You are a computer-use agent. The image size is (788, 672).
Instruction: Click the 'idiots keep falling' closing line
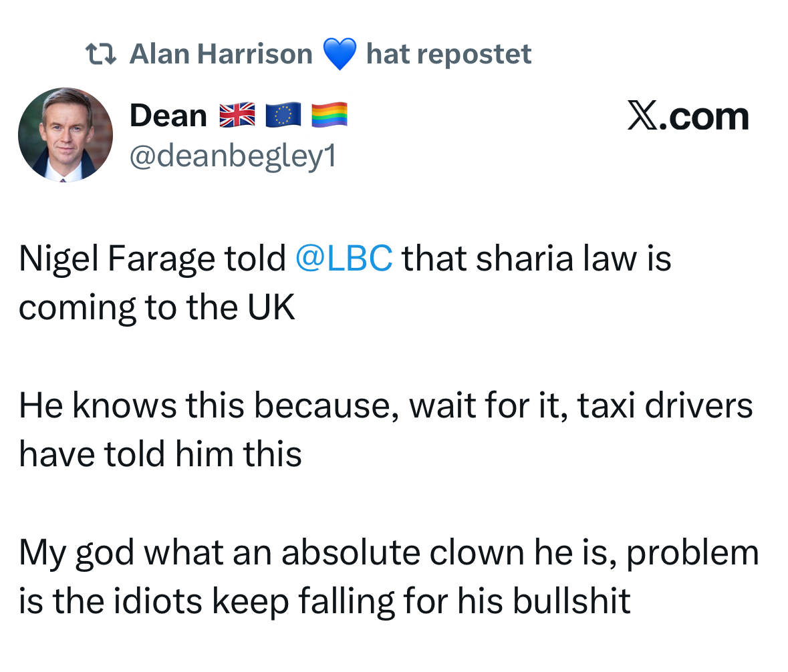point(324,601)
